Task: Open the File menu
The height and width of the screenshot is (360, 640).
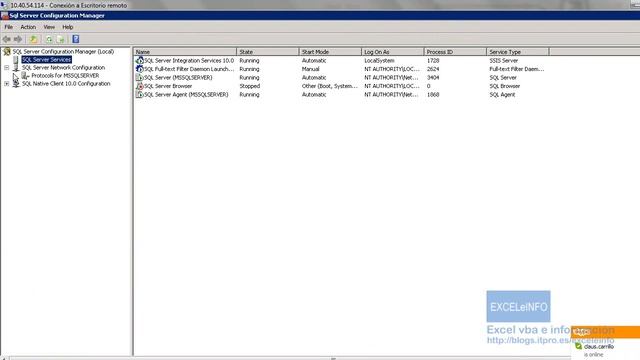Action: coord(9,27)
